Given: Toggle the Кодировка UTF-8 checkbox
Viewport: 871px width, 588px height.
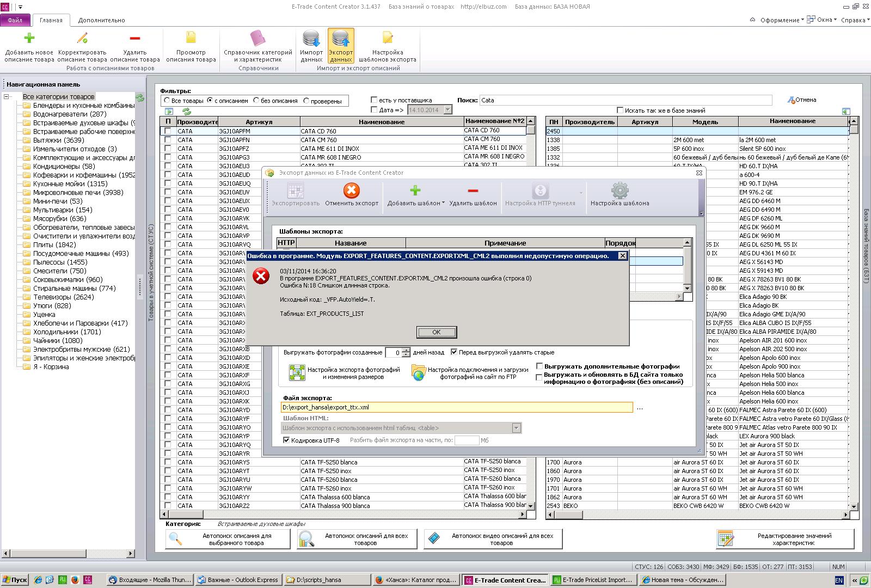Looking at the screenshot, I should (x=286, y=440).
